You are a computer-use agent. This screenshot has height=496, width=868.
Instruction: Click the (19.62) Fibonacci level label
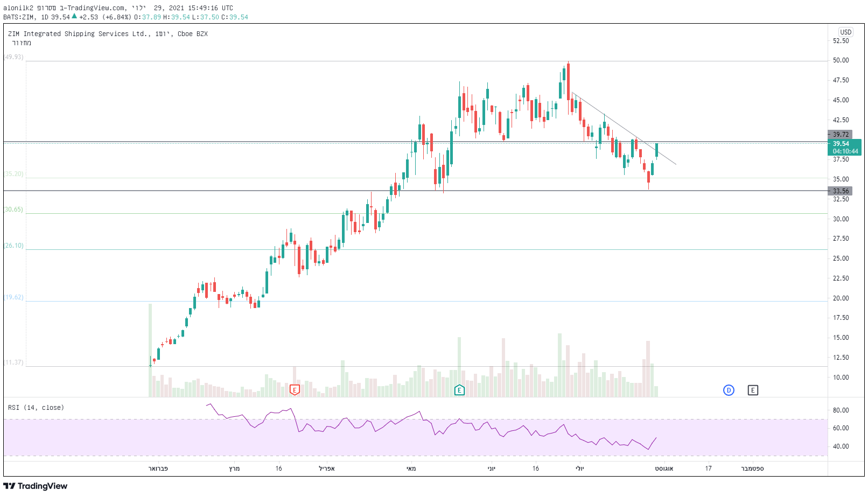tap(14, 297)
